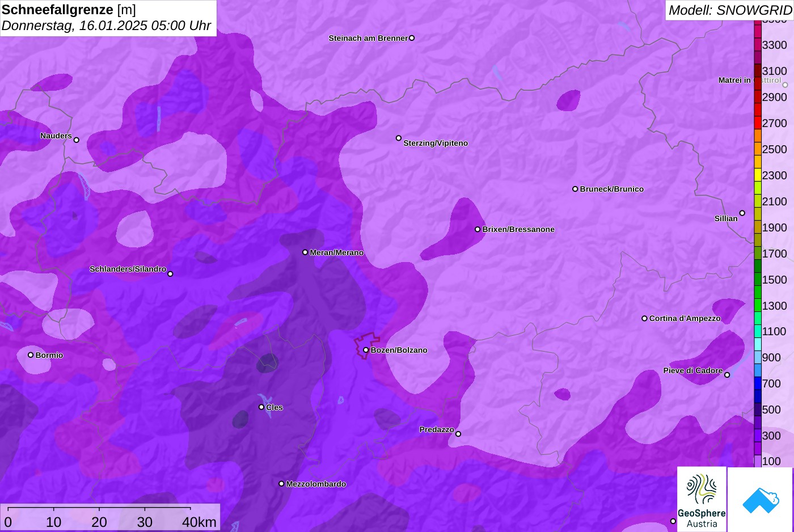Viewport: 794px width, 532px height.
Task: Click legend value '100'
Action: click(771, 461)
